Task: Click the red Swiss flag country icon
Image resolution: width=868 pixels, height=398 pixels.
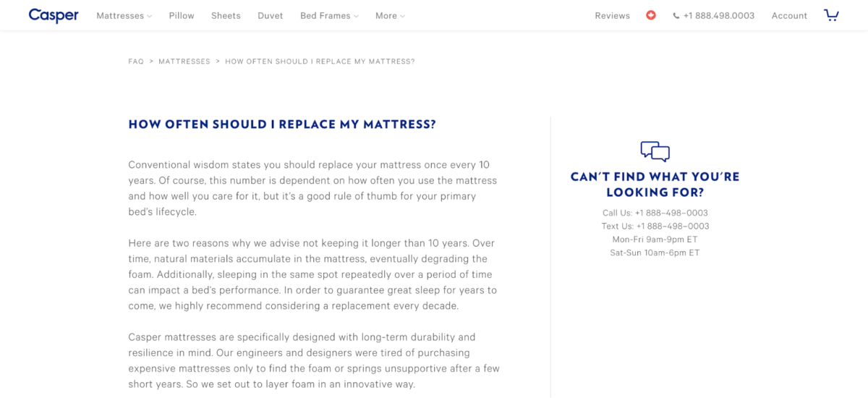Action: coord(651,15)
